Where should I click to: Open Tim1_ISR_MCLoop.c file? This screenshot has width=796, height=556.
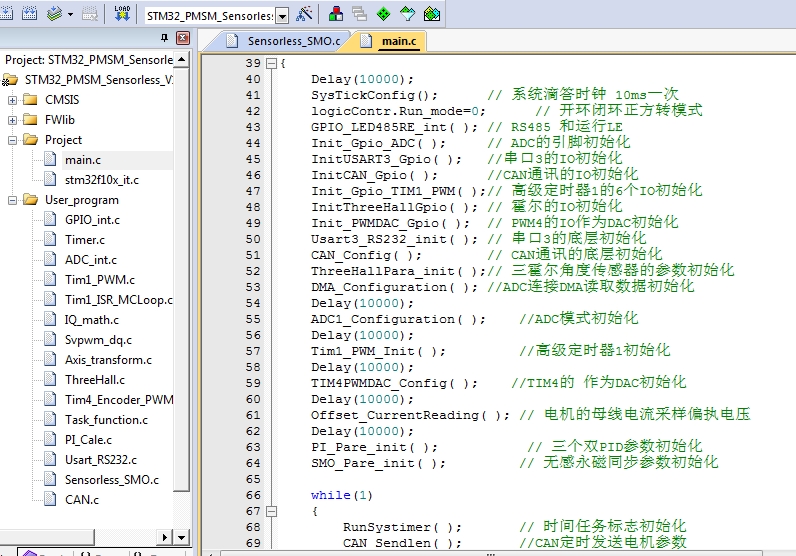pyautogui.click(x=119, y=300)
